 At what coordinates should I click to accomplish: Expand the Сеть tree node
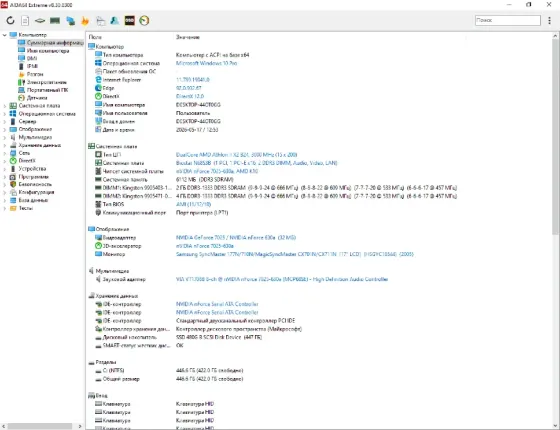[x=5, y=153]
